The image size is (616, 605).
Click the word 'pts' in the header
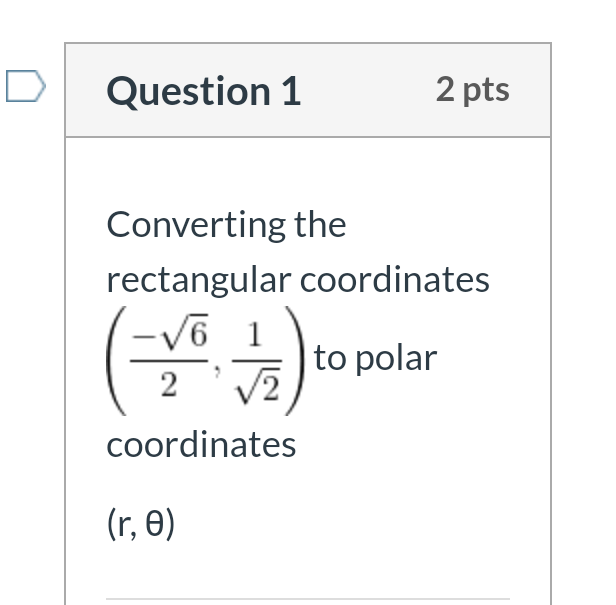[x=486, y=91]
